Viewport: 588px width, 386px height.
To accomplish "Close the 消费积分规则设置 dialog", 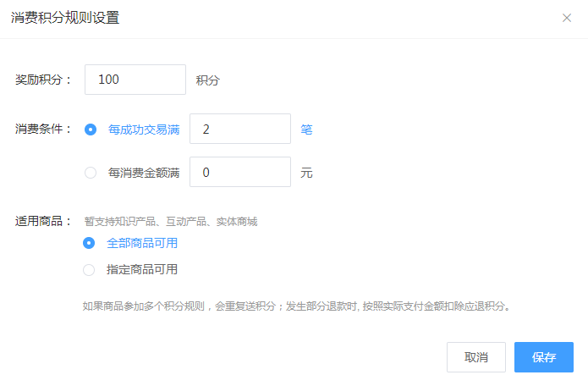I will tap(567, 18).
